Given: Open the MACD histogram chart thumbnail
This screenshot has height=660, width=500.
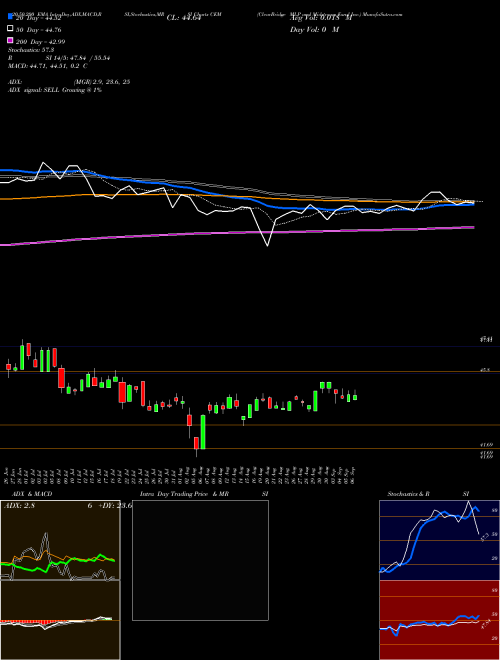Looking at the screenshot, I should [60, 620].
